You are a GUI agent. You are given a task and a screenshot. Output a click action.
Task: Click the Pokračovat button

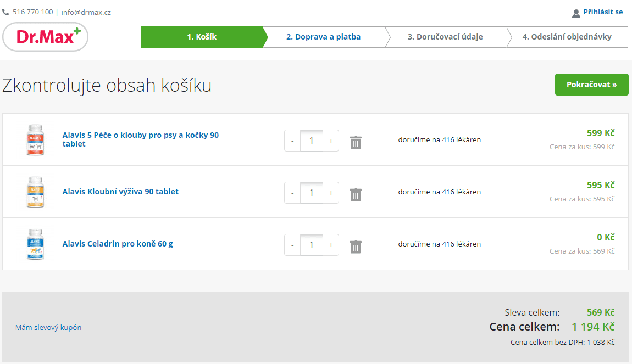[x=592, y=85]
